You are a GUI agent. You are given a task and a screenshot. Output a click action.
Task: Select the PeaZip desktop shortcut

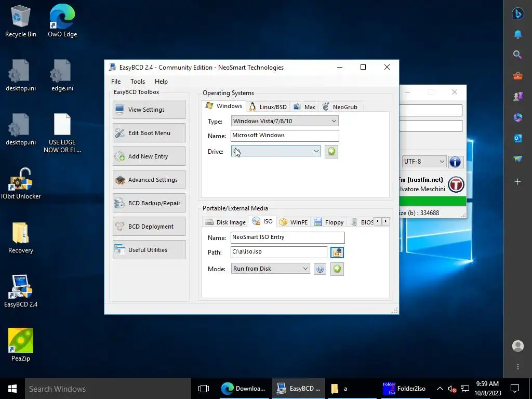(20, 345)
